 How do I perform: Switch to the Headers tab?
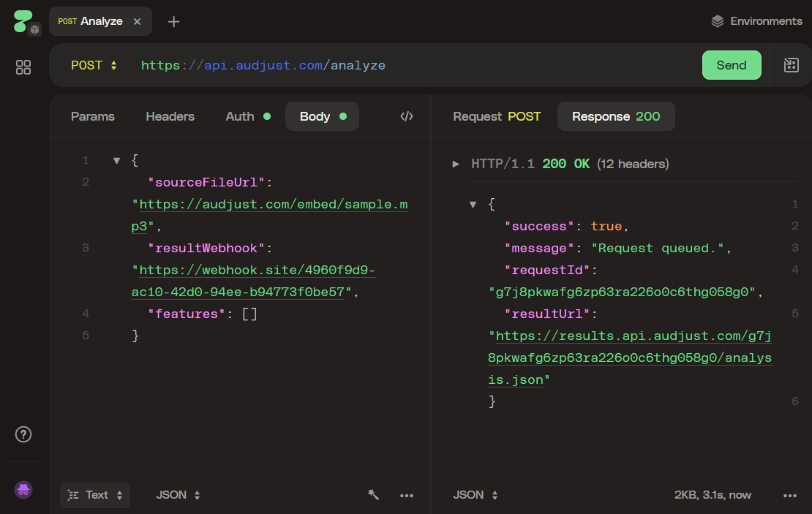[170, 116]
